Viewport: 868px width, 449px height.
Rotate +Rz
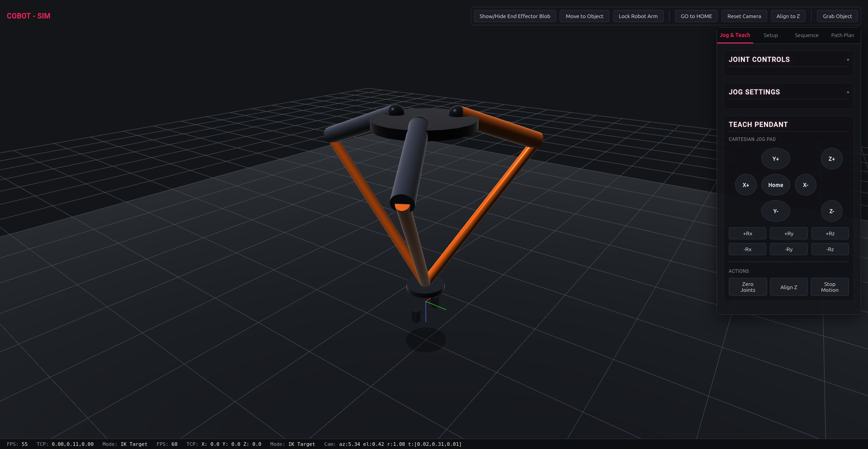[830, 234]
